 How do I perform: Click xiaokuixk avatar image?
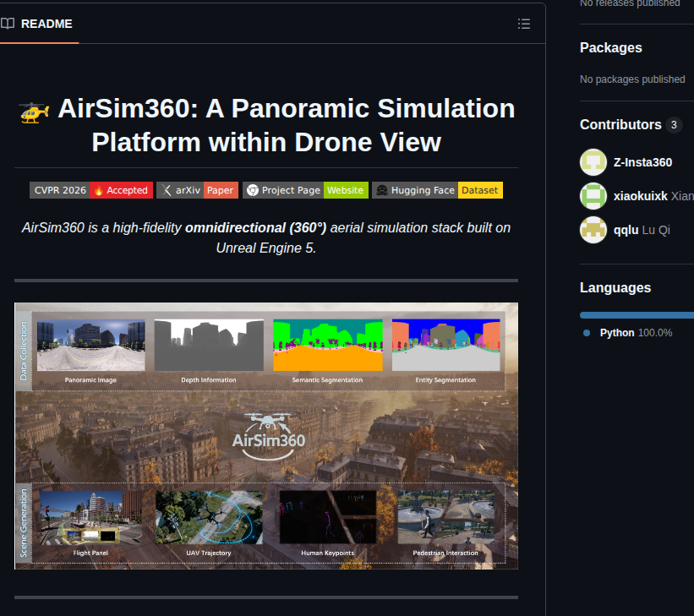[x=593, y=196]
